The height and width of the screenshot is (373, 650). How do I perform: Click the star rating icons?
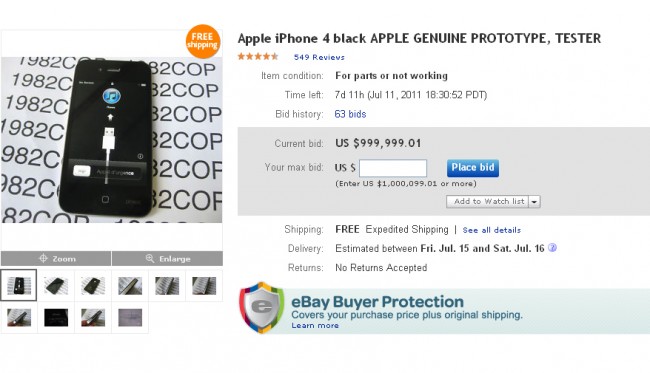(x=258, y=57)
